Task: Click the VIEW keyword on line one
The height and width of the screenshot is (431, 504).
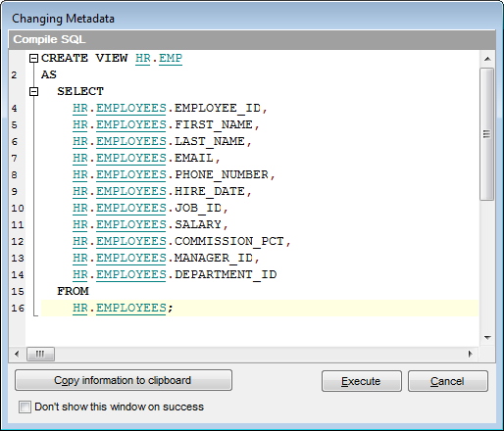Action: tap(112, 58)
